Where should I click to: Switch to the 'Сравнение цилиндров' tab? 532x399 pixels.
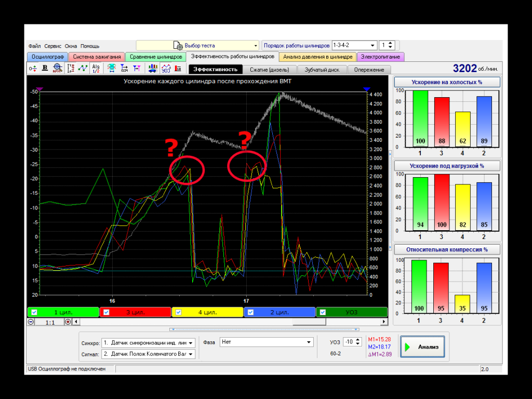[156, 57]
